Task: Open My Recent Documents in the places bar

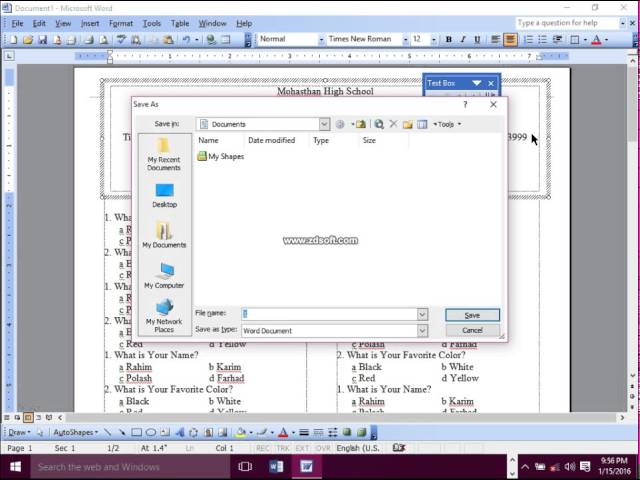Action: coord(164,154)
